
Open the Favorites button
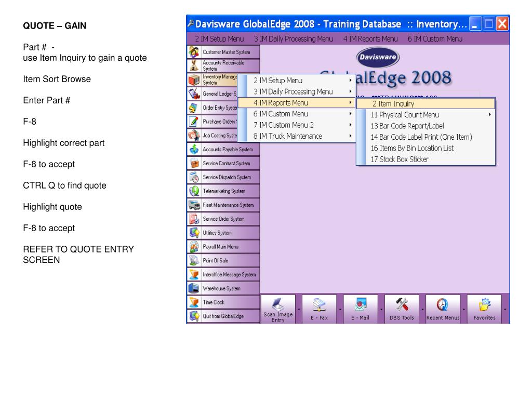click(x=484, y=309)
